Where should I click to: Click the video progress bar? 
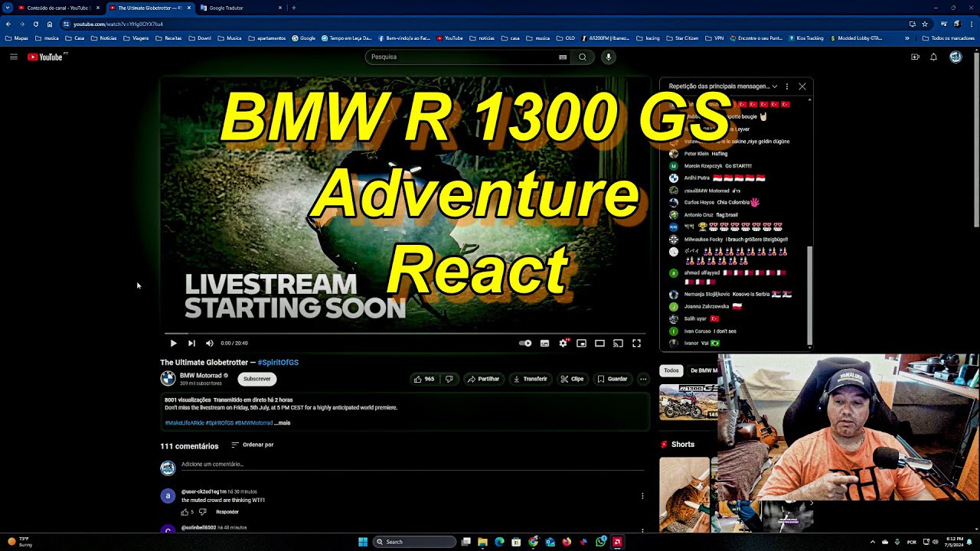click(x=405, y=334)
